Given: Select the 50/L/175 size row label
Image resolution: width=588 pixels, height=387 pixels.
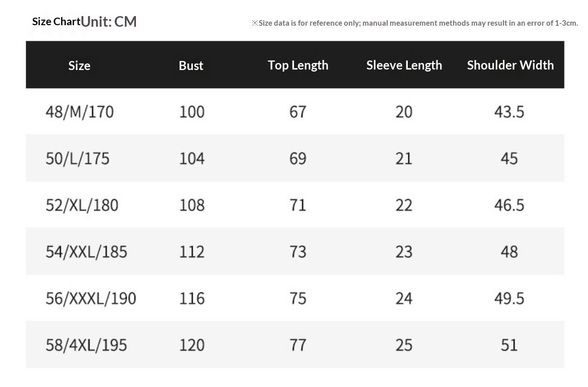Looking at the screenshot, I should pyautogui.click(x=78, y=158).
